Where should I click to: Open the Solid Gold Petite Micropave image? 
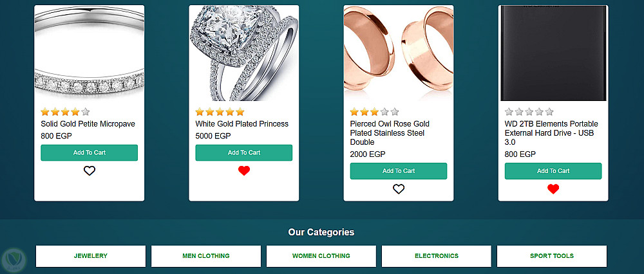(x=90, y=53)
